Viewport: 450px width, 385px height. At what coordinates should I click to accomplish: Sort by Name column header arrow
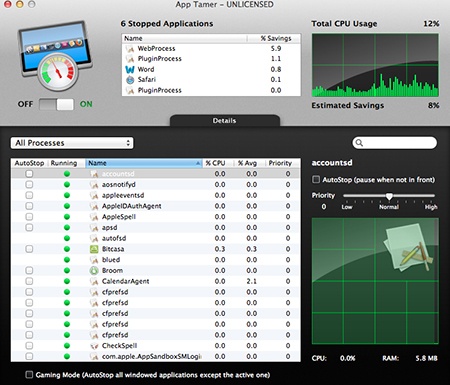pyautogui.click(x=198, y=163)
